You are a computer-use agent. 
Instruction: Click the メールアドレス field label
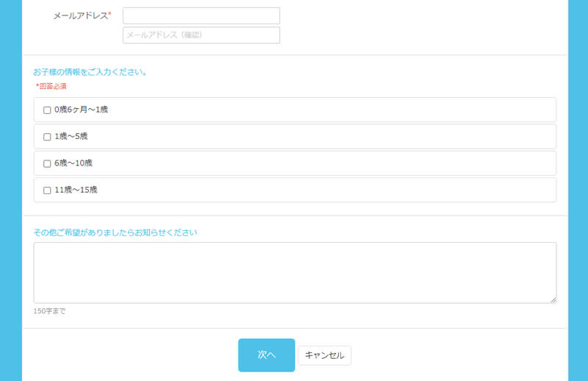pyautogui.click(x=79, y=15)
